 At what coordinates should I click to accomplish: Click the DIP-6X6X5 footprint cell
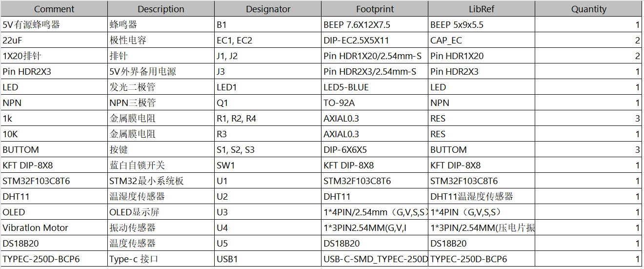(375, 149)
